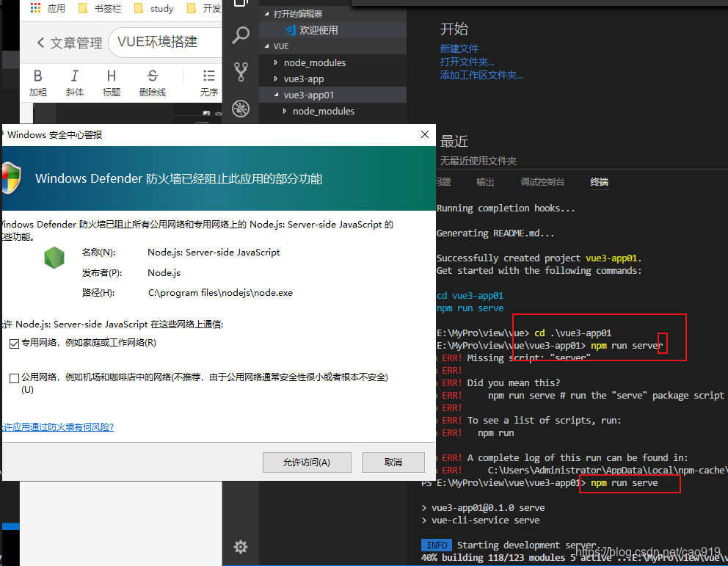
Task: Click 'cd vue3-app01' suggested command
Action: pos(470,296)
